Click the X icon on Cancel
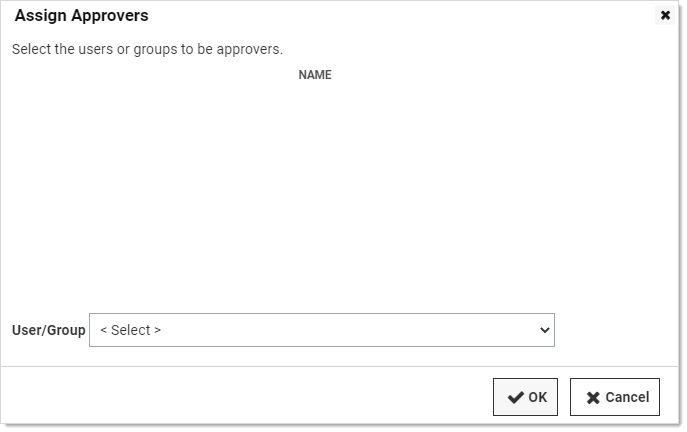The height and width of the screenshot is (432, 687). pos(593,398)
